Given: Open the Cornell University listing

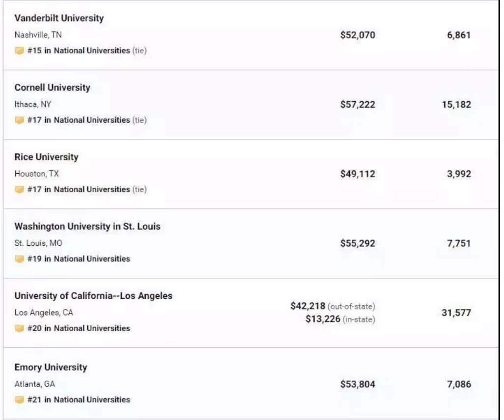Looking at the screenshot, I should click(52, 88).
